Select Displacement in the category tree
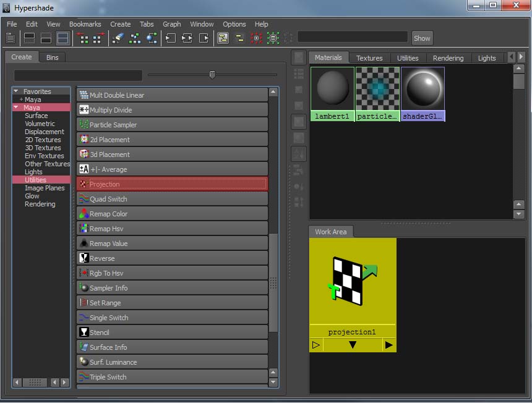532x403 pixels. pos(45,132)
